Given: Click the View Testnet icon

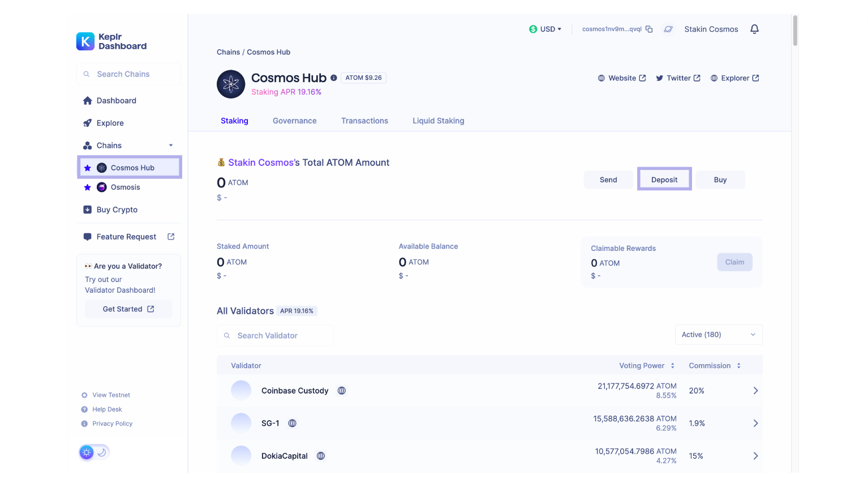Looking at the screenshot, I should click(84, 395).
